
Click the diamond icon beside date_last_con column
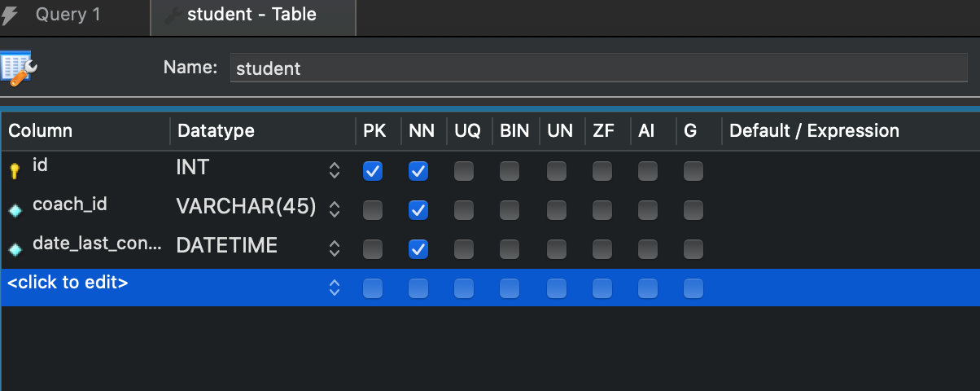(x=14, y=249)
